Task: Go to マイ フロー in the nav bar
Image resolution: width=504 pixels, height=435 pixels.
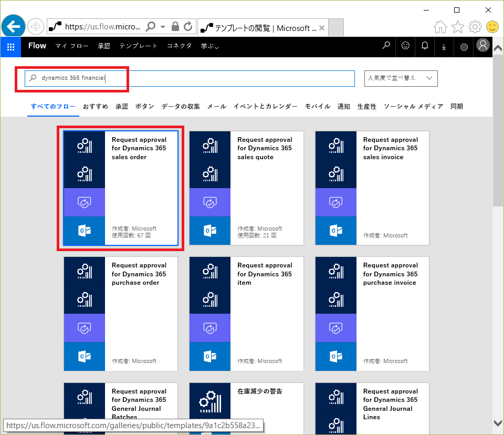Action: click(x=72, y=46)
